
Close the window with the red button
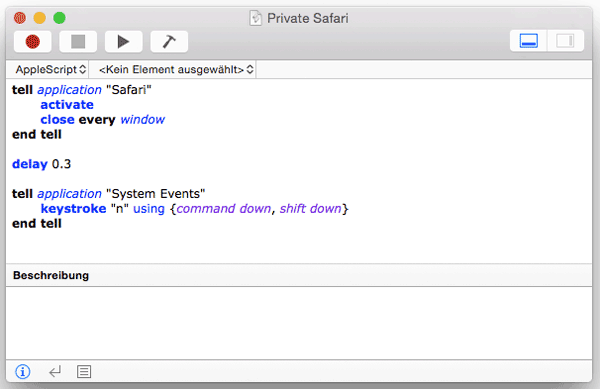tap(20, 18)
